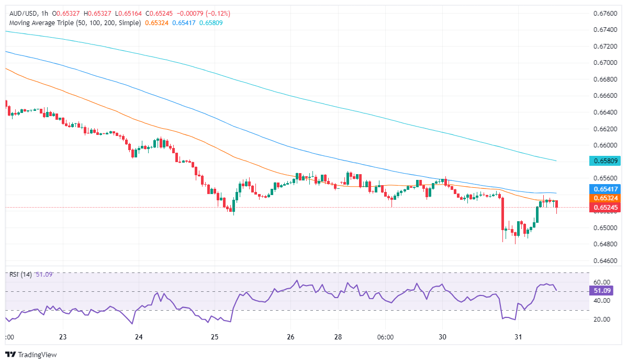Click the 20.00 level on RSI scale
627x364 pixels.
coord(600,320)
